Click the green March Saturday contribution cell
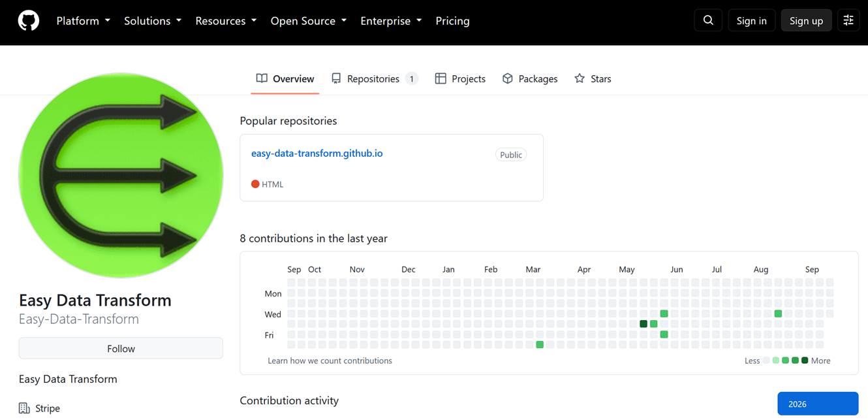Image resolution: width=868 pixels, height=420 pixels. [x=540, y=345]
